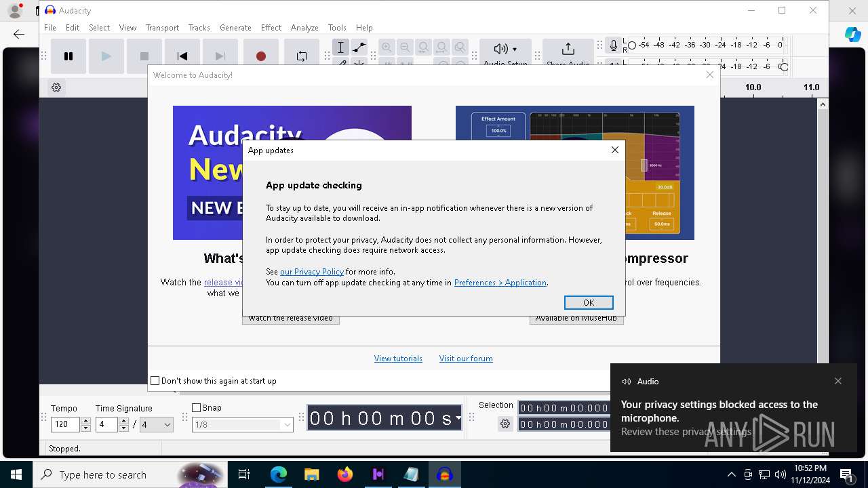This screenshot has height=488, width=868.
Task: Open the File menu
Action: [50, 28]
